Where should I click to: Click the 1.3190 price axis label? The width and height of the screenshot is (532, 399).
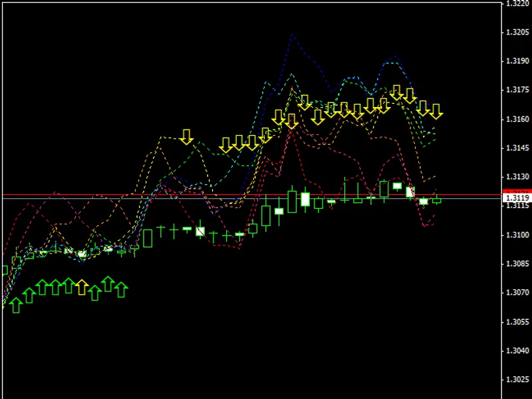click(x=517, y=61)
